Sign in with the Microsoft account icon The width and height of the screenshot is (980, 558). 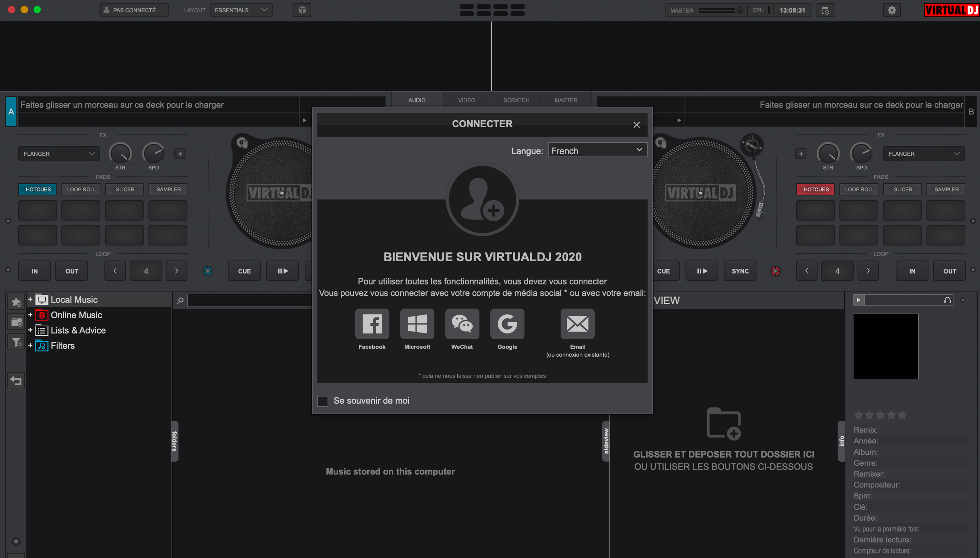417,324
